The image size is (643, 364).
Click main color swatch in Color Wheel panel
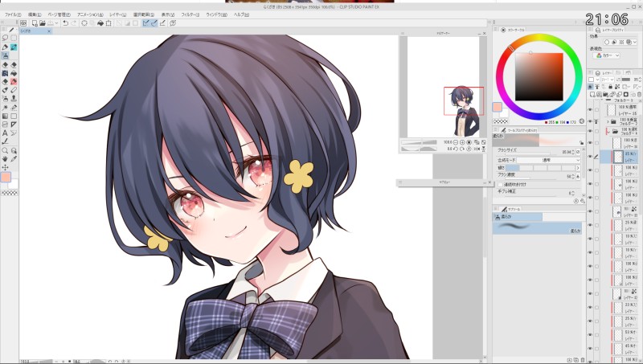(x=497, y=108)
